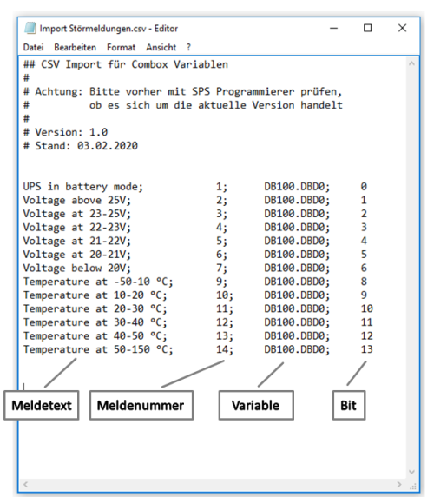Screen dimensions: 434x504
Task: Click the vertical scrollbar down arrow
Action: point(411,472)
